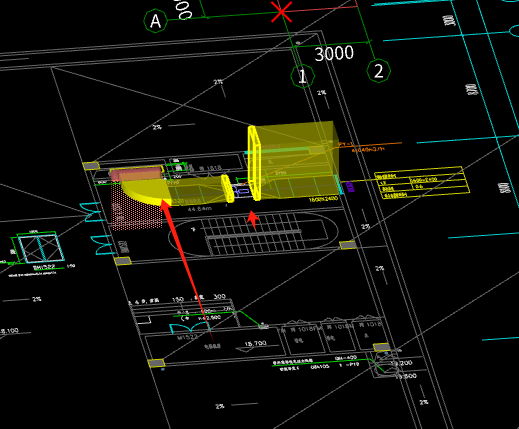Select the gray column at duct's left end
The width and height of the screenshot is (519, 429).
click(x=91, y=166)
